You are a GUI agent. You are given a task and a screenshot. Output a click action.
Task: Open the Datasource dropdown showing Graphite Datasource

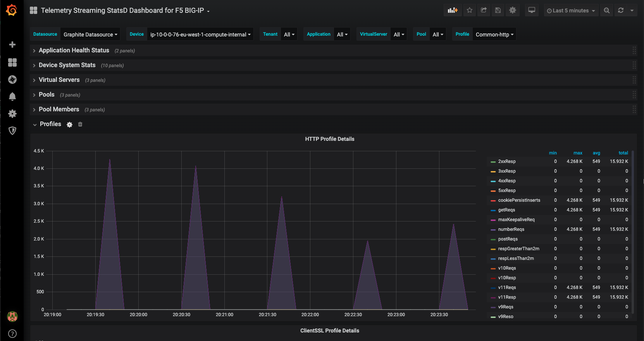(90, 35)
